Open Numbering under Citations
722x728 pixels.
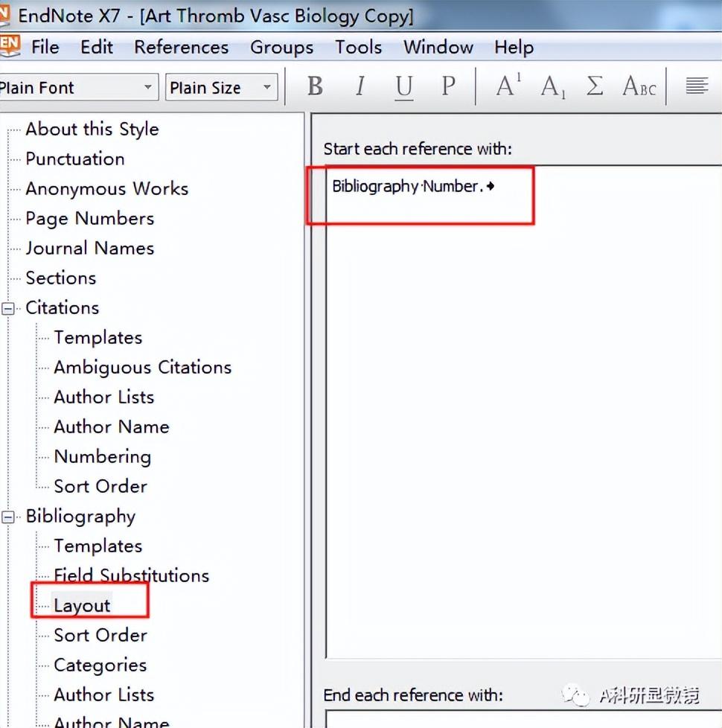pyautogui.click(x=103, y=456)
